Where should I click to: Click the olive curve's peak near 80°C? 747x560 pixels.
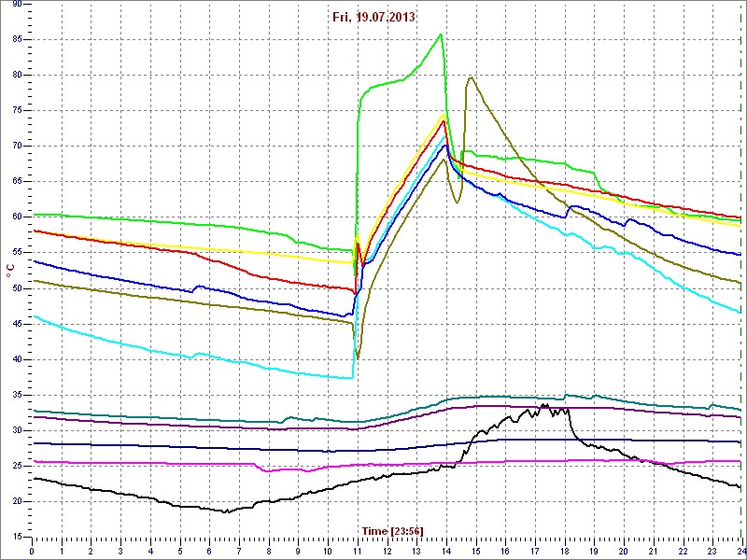tap(471, 77)
